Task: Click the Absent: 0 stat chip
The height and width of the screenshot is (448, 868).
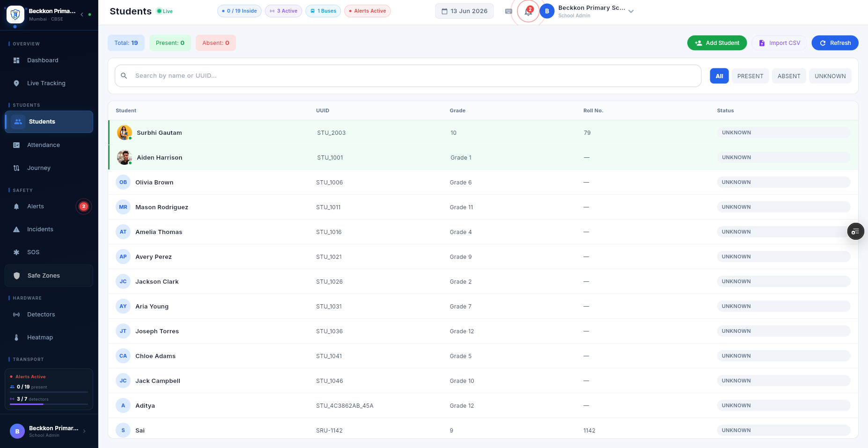Action: [x=216, y=43]
